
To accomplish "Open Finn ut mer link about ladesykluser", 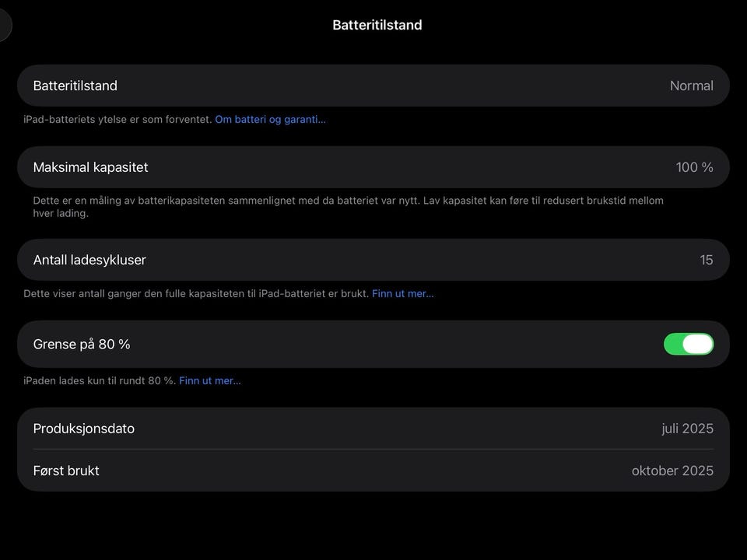I will [402, 294].
